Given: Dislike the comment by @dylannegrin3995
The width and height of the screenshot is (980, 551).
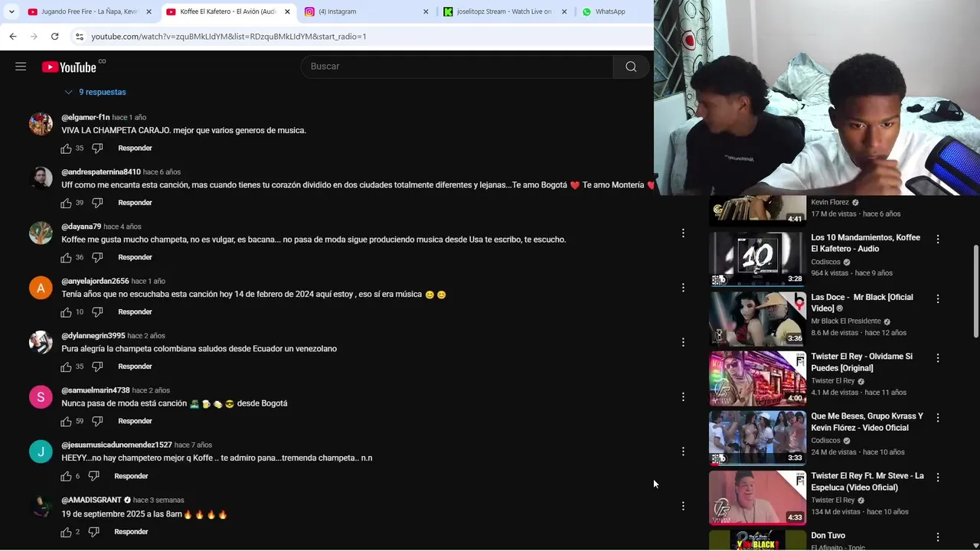Looking at the screenshot, I should pyautogui.click(x=97, y=367).
